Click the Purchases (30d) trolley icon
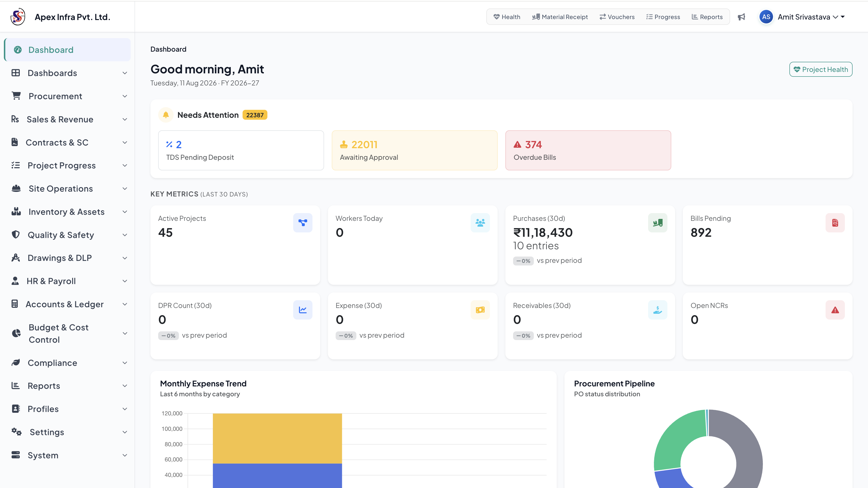 658,223
